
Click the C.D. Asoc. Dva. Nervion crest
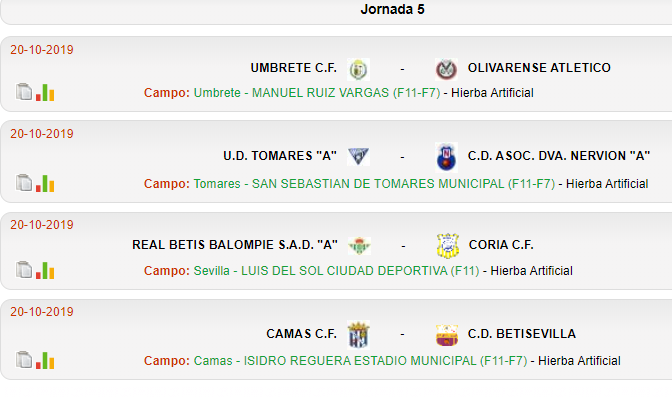(447, 157)
